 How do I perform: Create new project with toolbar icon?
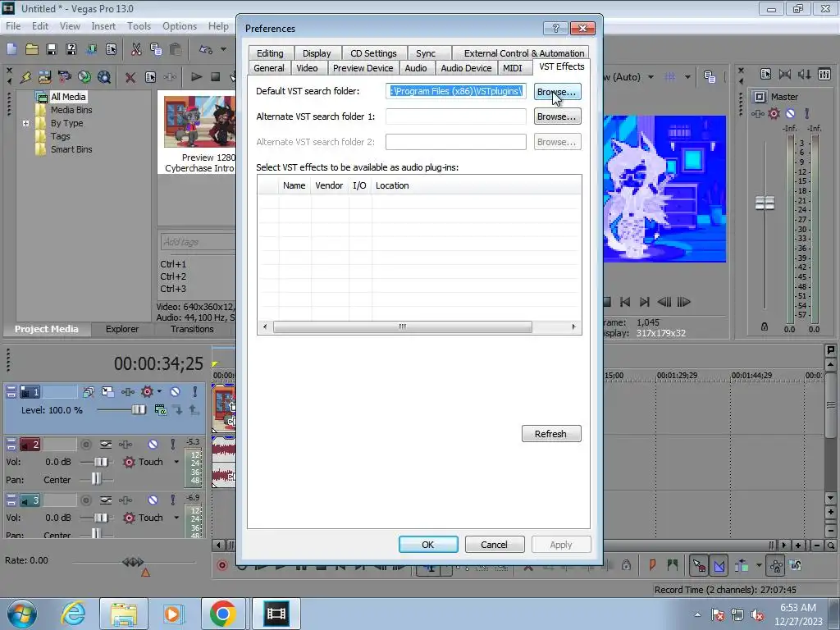(x=11, y=49)
